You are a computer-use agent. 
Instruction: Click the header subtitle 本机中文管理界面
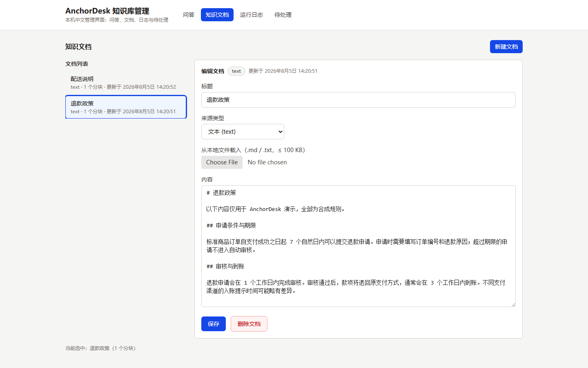(x=117, y=20)
